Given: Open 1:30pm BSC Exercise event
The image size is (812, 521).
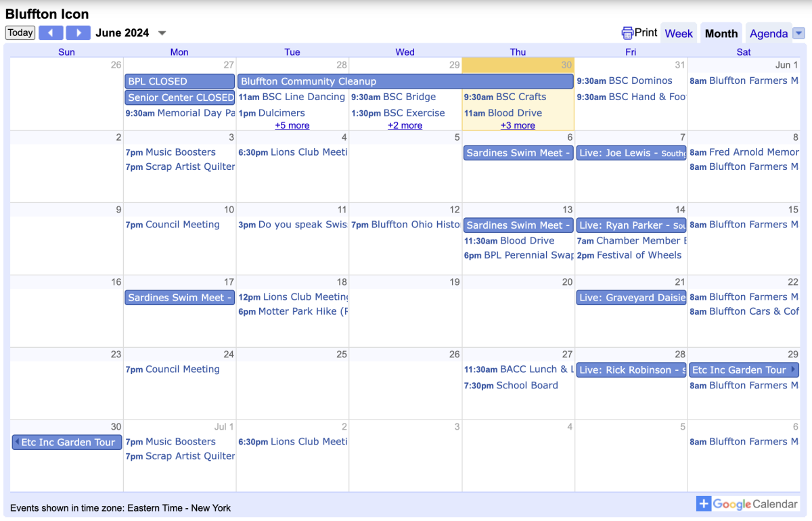Looking at the screenshot, I should pos(398,113).
